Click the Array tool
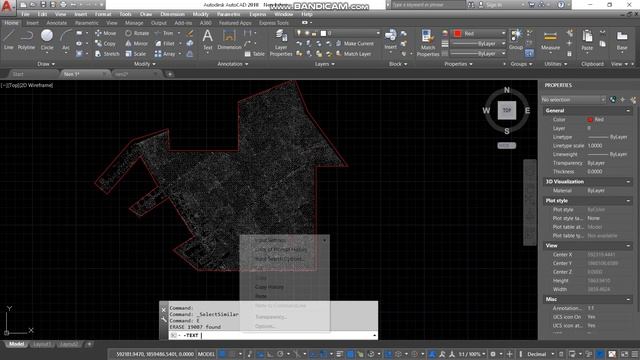640x360 pixels. 165,53
